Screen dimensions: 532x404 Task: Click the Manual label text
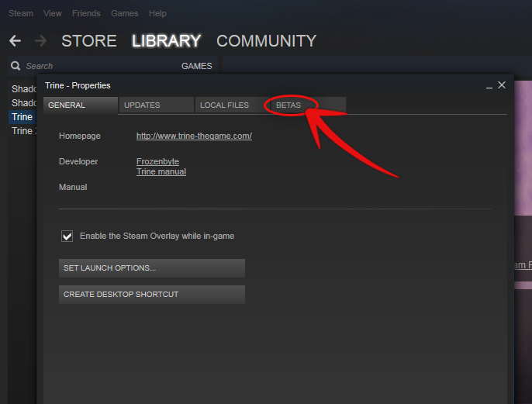(x=73, y=187)
